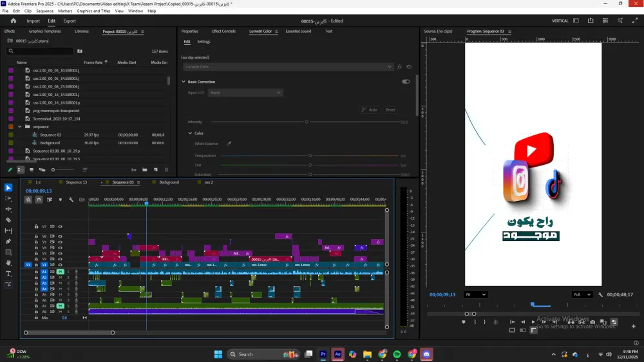Click the Temperature slider handle

(310, 156)
